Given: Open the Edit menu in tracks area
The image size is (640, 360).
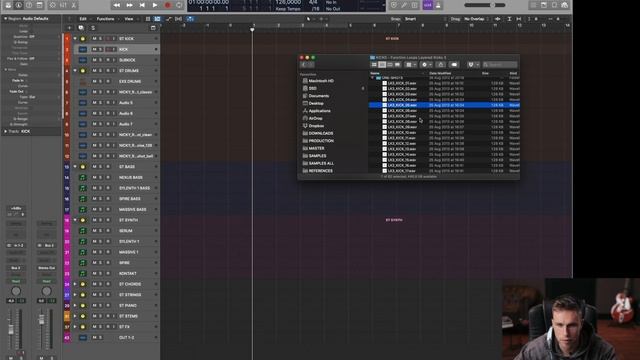Looking at the screenshot, I should click(x=83, y=19).
